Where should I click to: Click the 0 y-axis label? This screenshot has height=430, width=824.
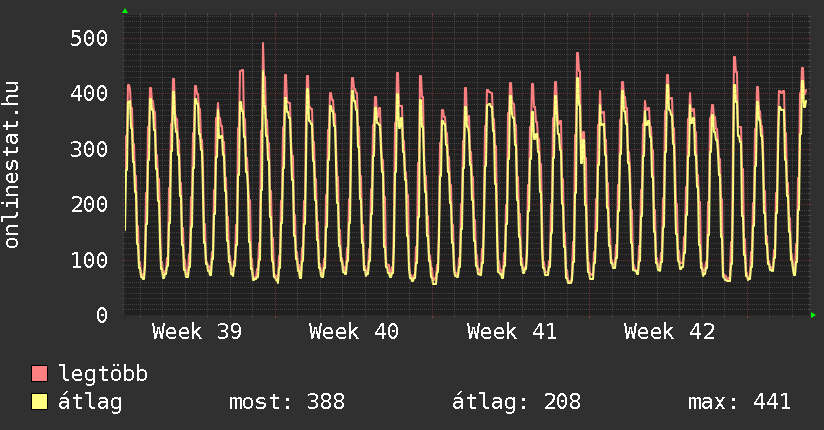point(102,315)
